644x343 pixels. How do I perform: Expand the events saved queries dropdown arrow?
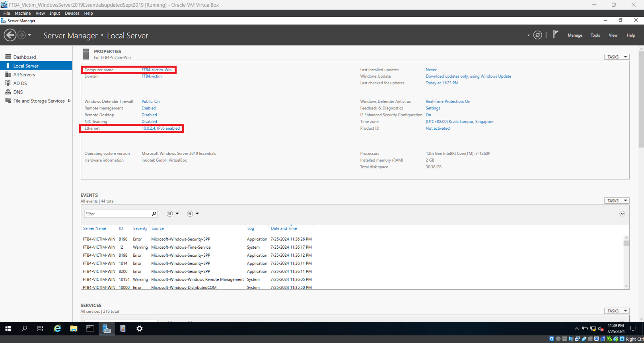(197, 214)
